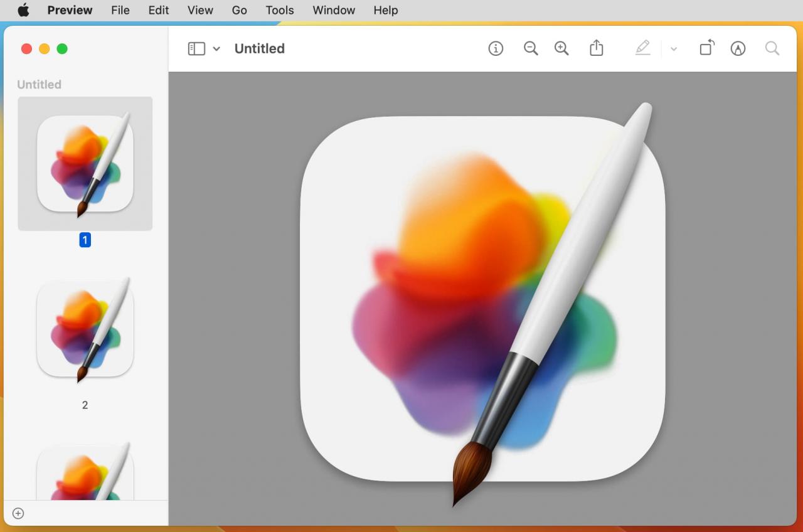Enter full screen with green button
The image size is (803, 532).
tap(62, 49)
